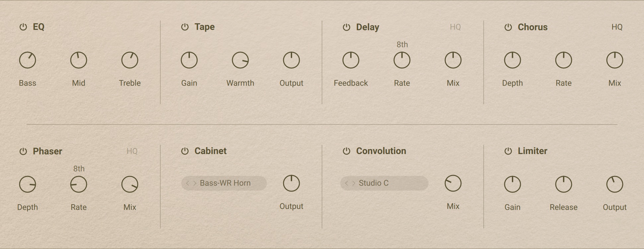Image resolution: width=644 pixels, height=249 pixels.
Task: Toggle the Phaser power icon
Action: point(23,151)
